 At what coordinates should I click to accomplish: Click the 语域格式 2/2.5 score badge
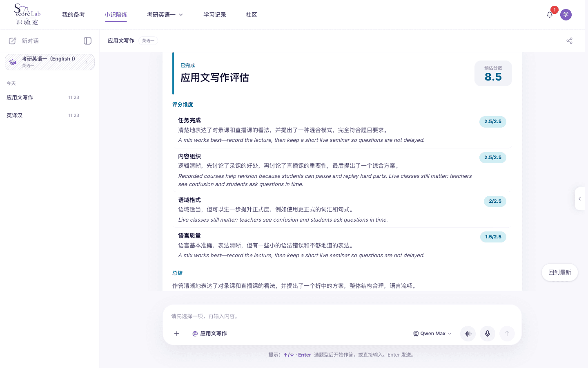495,201
